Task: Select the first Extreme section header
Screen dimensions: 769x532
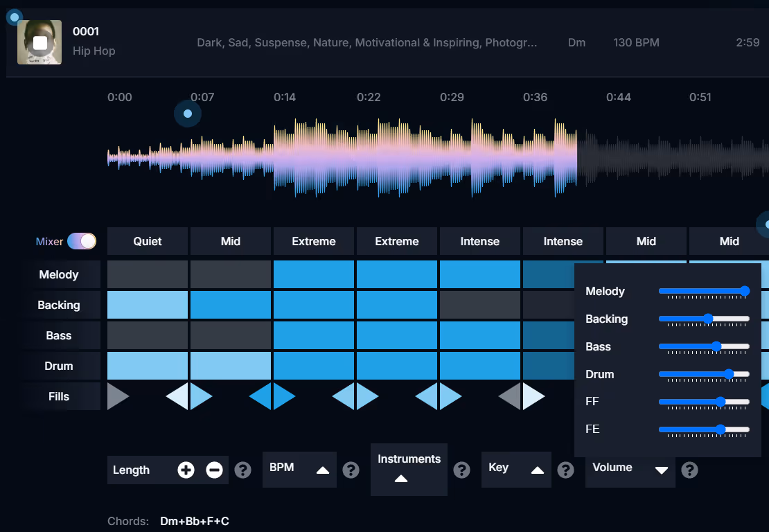Action: [313, 241]
